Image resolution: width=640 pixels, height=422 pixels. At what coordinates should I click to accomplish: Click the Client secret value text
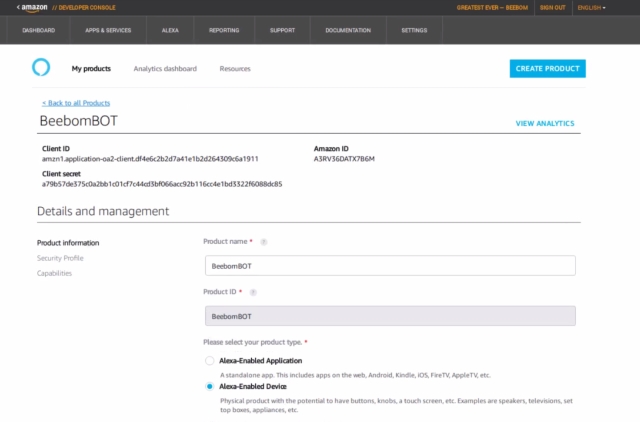click(162, 184)
